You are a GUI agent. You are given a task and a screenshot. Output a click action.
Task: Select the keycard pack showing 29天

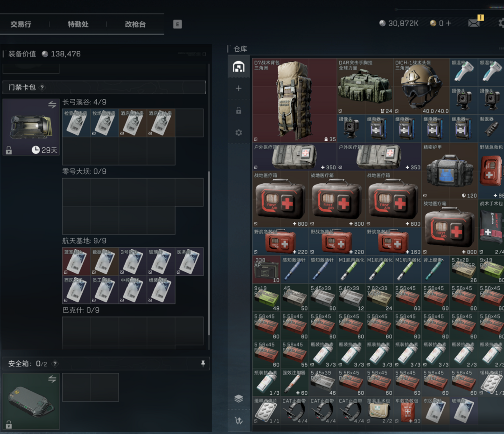coord(31,127)
